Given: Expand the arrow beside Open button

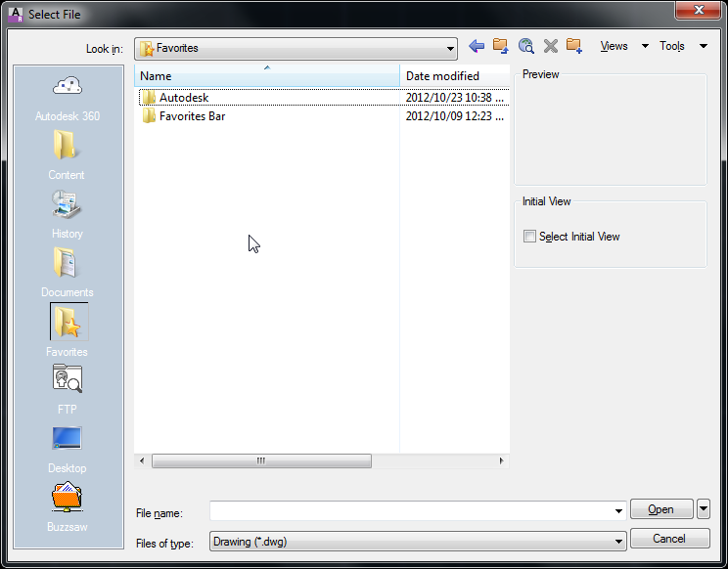Looking at the screenshot, I should point(704,508).
